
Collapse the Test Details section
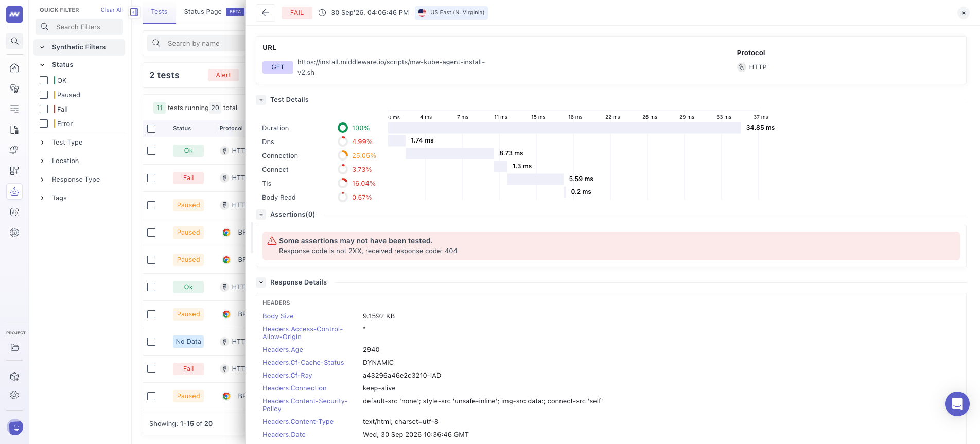pyautogui.click(x=261, y=100)
